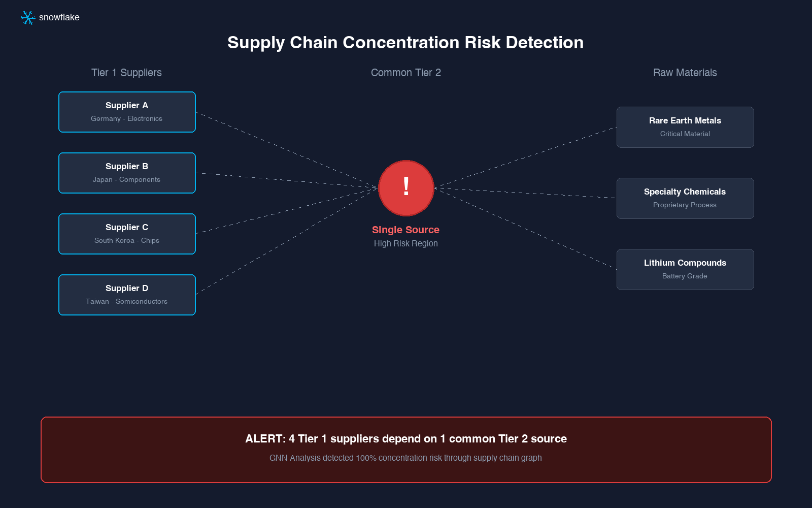Viewport: 812px width, 508px height.
Task: Open the Lithium Compounds node
Action: [x=685, y=269]
